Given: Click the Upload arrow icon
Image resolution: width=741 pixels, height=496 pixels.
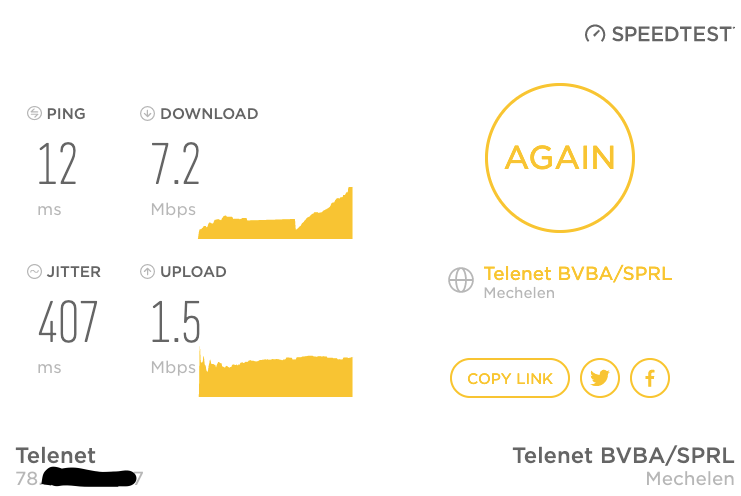Looking at the screenshot, I should [147, 272].
